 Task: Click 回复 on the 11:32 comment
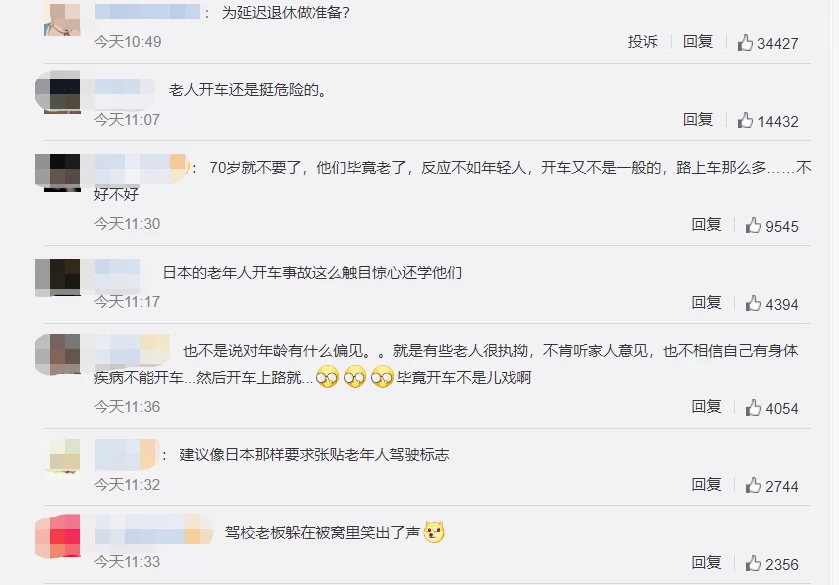click(706, 484)
